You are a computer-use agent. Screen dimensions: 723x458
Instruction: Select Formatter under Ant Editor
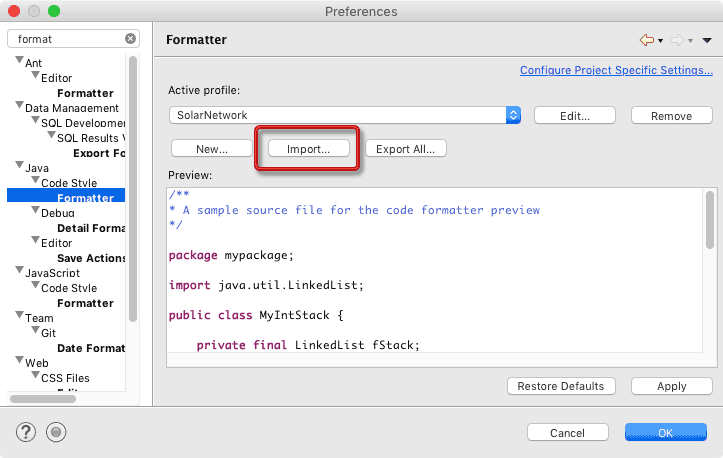click(85, 93)
